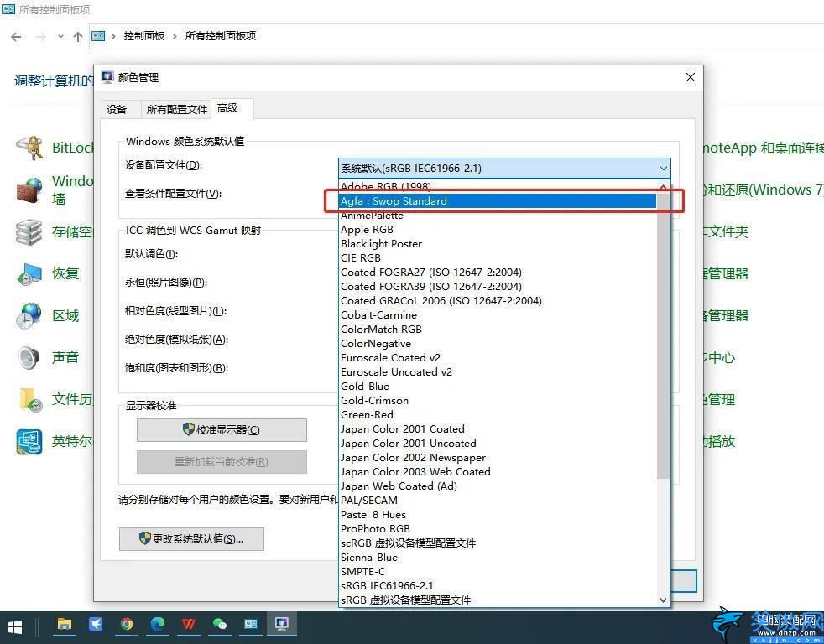The height and width of the screenshot is (644, 824).
Task: Open the 英特尔 graphics icon
Action: (x=29, y=442)
